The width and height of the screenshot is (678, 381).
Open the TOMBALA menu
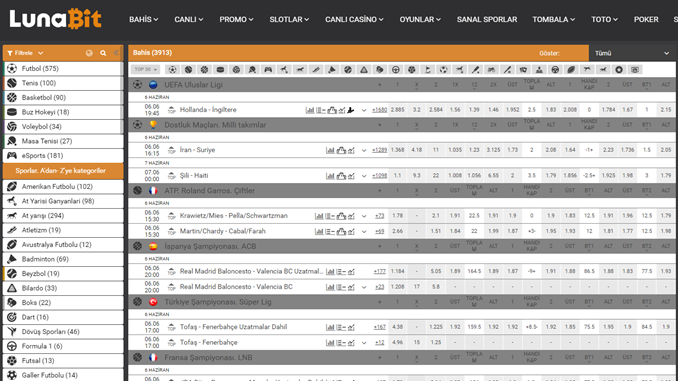pyautogui.click(x=553, y=19)
